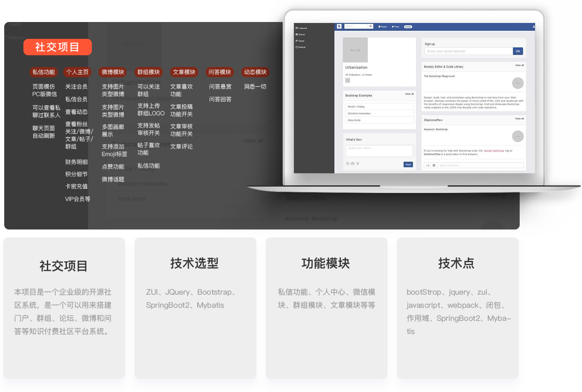This screenshot has height=392, width=582.
Task: Click 点赞功能 under 微博模块
Action: tap(113, 167)
